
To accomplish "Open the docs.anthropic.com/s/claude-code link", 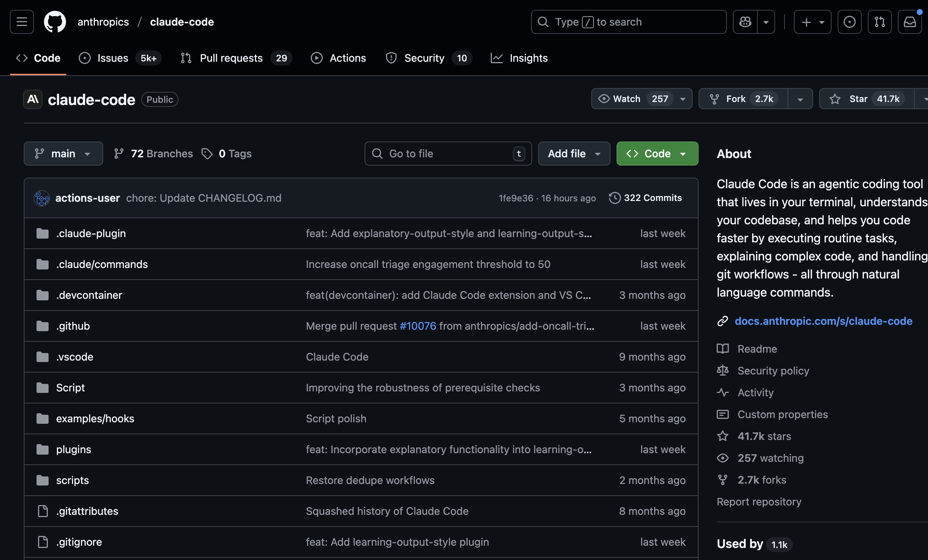I will [x=823, y=321].
